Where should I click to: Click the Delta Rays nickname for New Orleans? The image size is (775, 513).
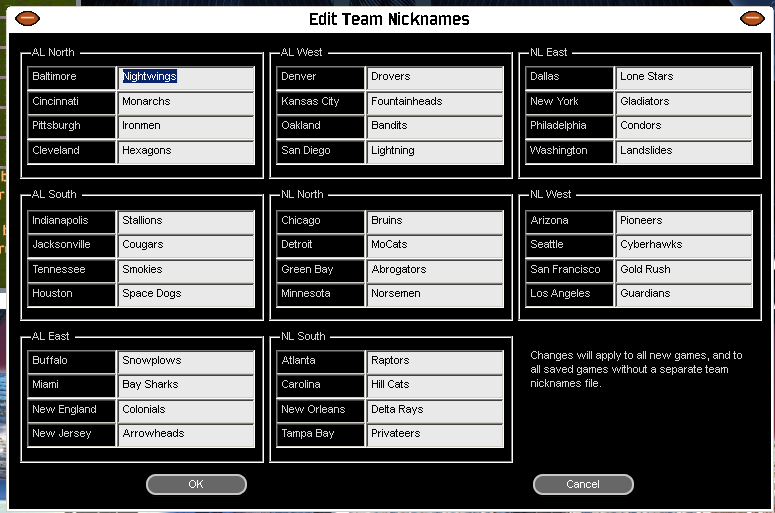[434, 410]
